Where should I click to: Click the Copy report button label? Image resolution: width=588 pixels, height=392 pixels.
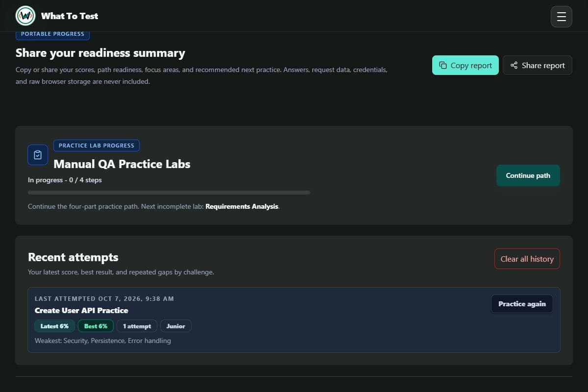pos(471,65)
